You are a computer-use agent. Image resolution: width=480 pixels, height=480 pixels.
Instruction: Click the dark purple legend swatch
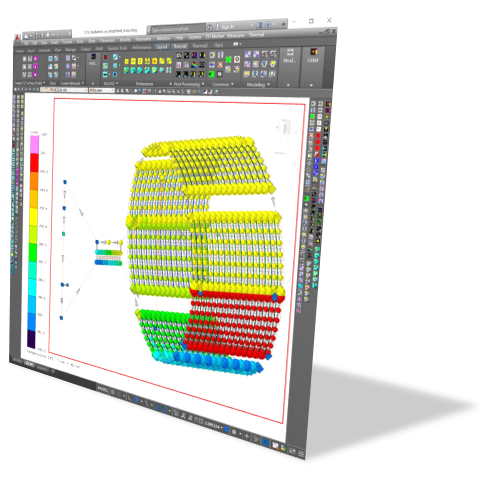(x=31, y=339)
